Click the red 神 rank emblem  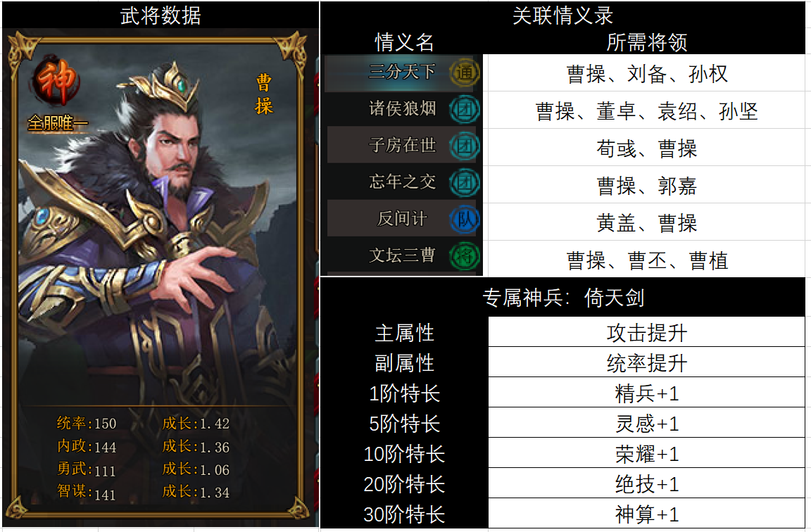(56, 81)
